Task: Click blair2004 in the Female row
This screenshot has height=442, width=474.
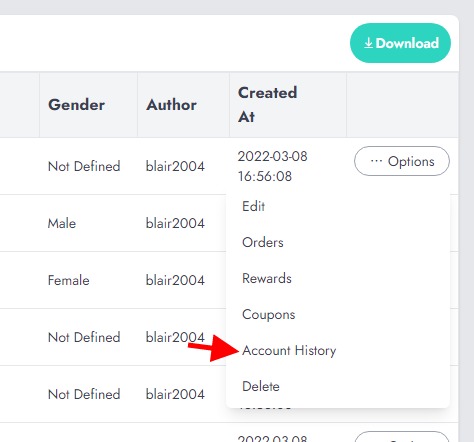Action: tap(175, 280)
